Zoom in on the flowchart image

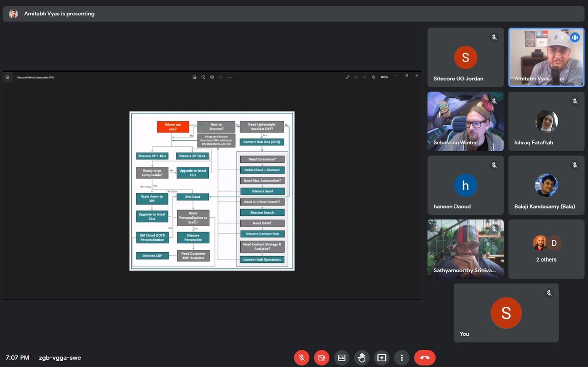(373, 77)
